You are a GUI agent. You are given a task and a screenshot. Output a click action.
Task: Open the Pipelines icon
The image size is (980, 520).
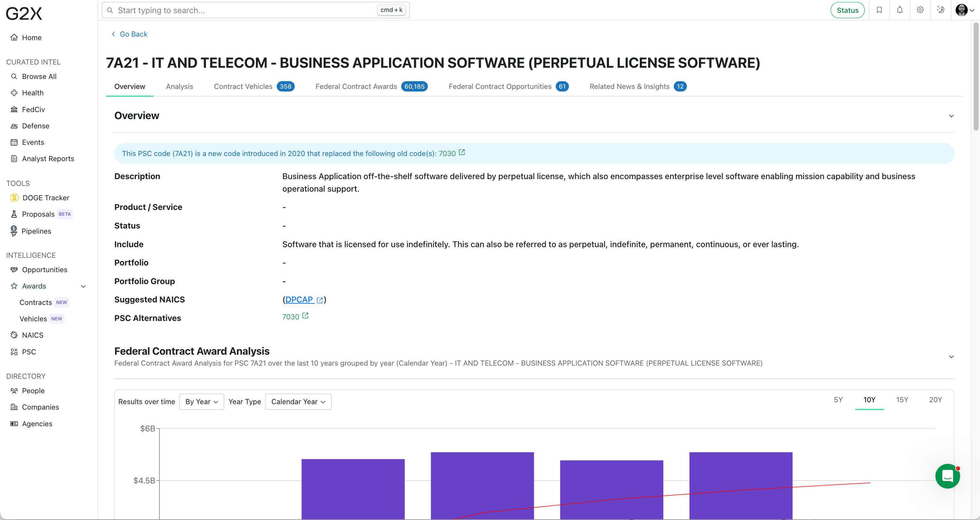14,231
